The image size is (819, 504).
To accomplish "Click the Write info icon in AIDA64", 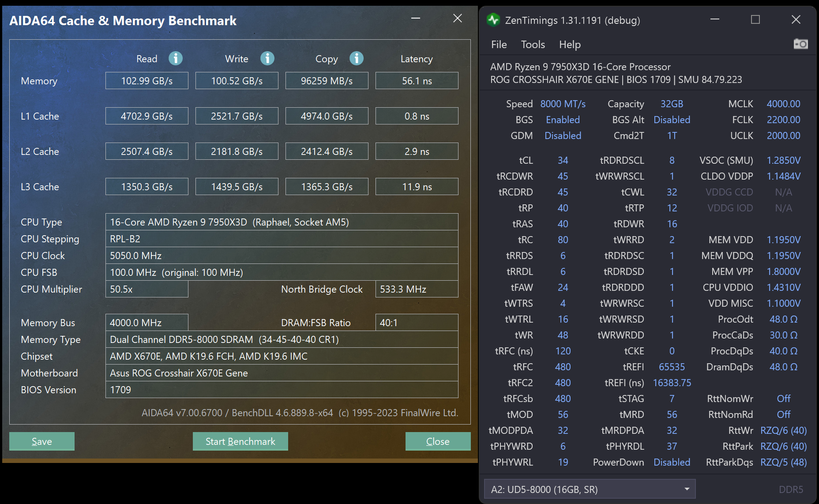I will coord(267,58).
